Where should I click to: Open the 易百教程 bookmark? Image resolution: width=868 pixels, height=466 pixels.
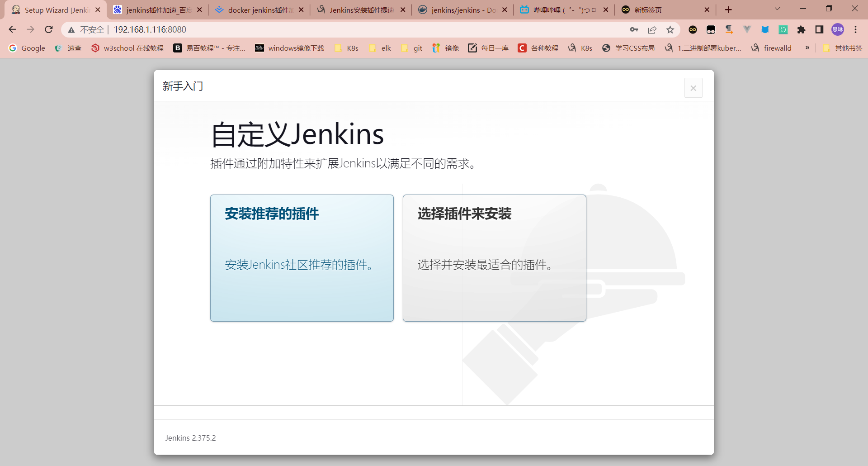pyautogui.click(x=210, y=48)
